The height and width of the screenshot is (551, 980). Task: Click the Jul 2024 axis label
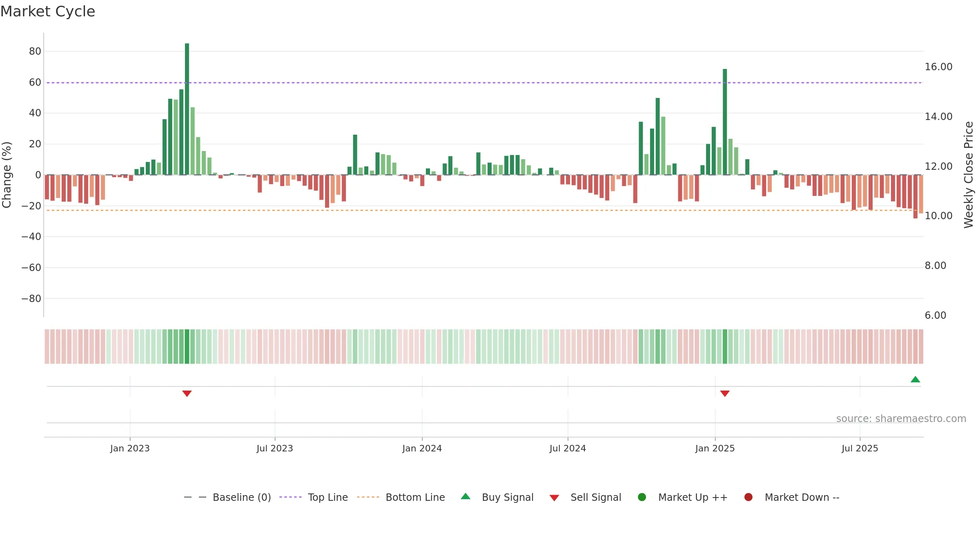point(568,449)
